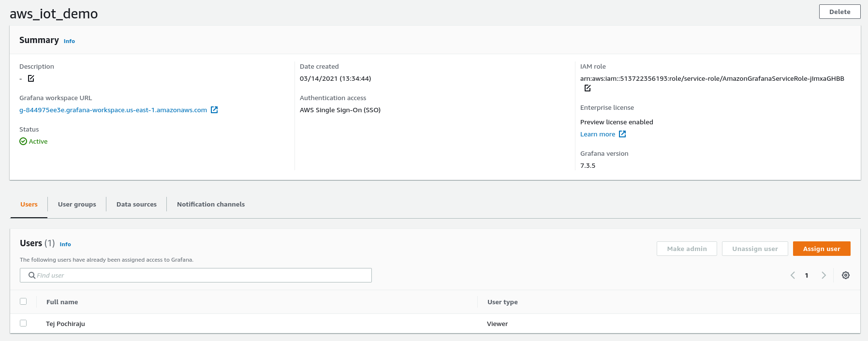Go to the previous page of users
868x341 pixels.
coord(793,275)
